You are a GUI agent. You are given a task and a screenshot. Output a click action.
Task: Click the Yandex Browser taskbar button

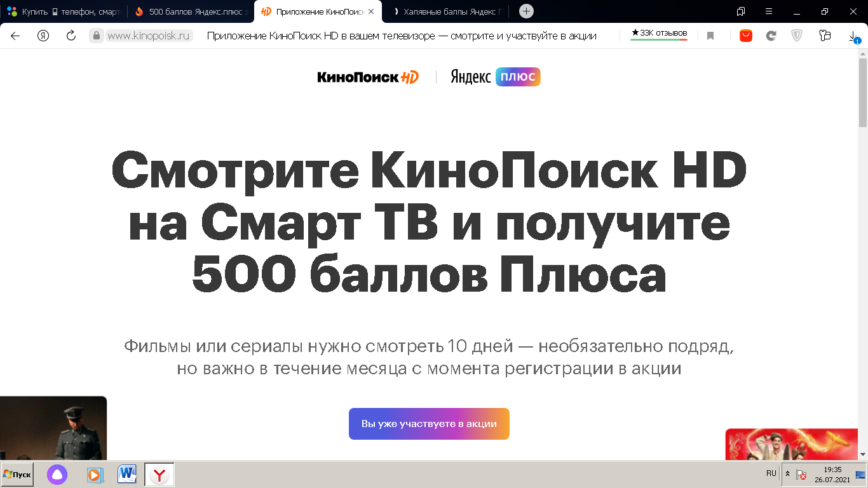click(159, 475)
